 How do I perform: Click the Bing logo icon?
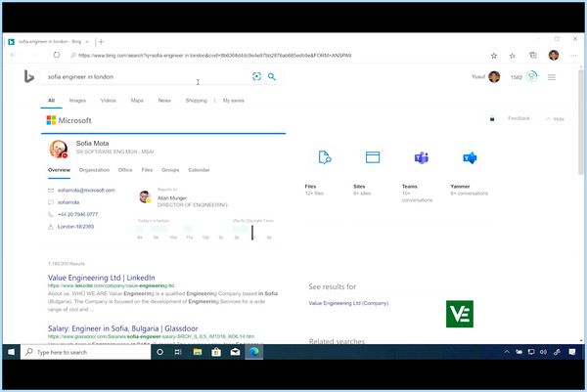[x=28, y=76]
